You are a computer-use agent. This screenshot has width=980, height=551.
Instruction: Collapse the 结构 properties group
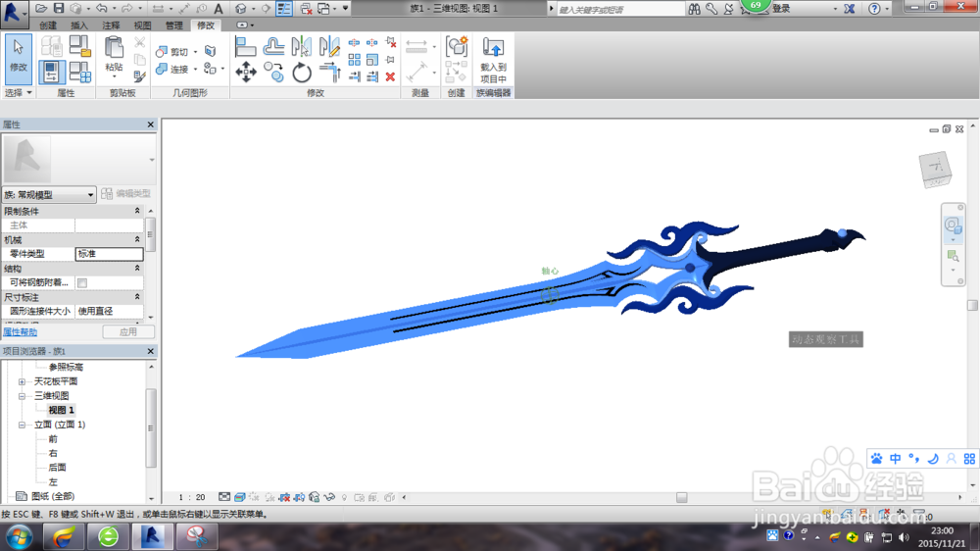pyautogui.click(x=137, y=269)
